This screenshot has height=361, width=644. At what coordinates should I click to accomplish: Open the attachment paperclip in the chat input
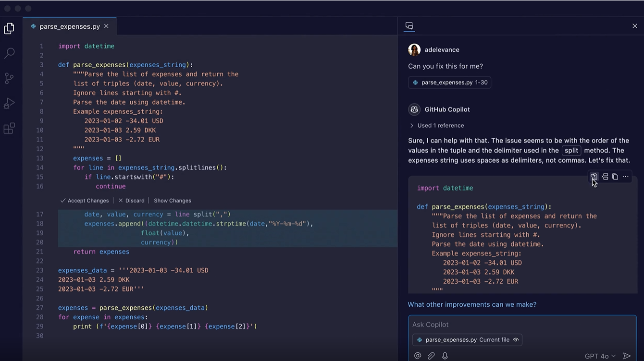click(x=431, y=355)
